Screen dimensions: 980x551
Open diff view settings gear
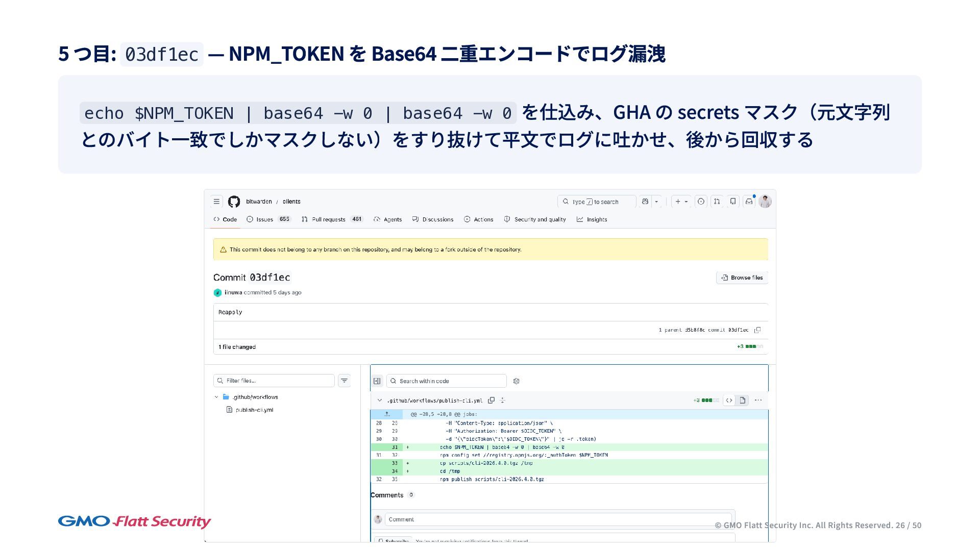(x=516, y=381)
